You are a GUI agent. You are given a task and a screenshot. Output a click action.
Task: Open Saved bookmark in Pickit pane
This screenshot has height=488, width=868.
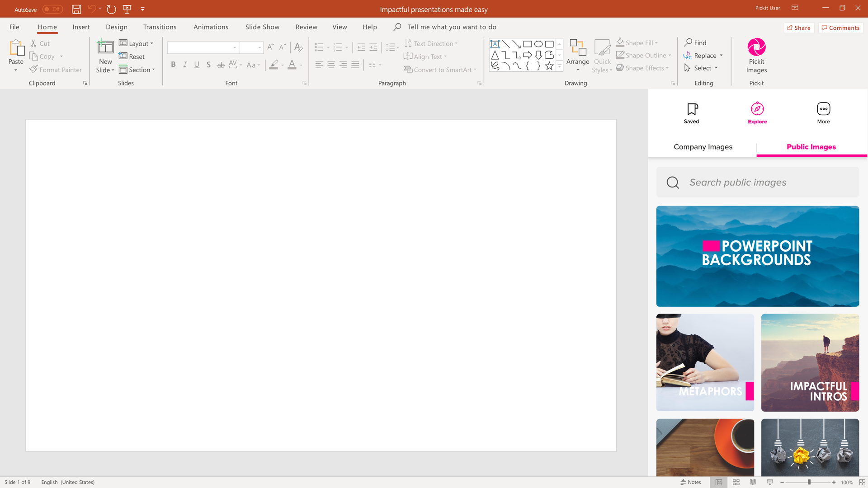[x=691, y=113]
